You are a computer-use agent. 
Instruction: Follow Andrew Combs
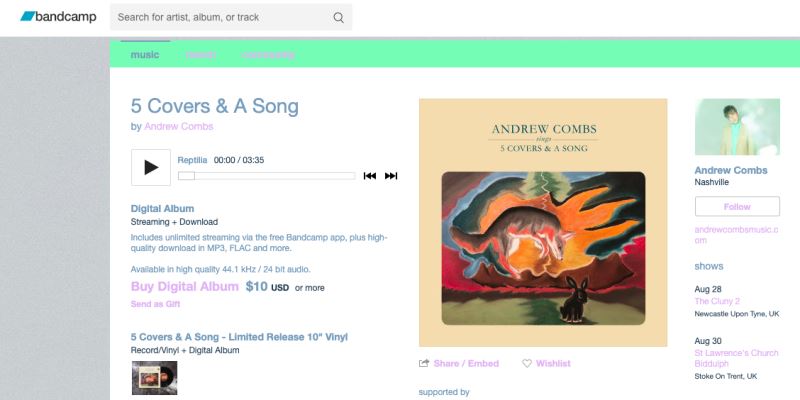pyautogui.click(x=737, y=207)
